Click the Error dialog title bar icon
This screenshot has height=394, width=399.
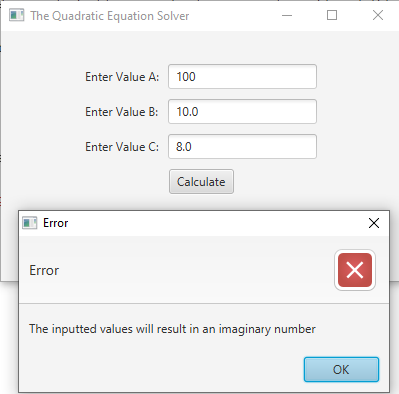point(29,223)
